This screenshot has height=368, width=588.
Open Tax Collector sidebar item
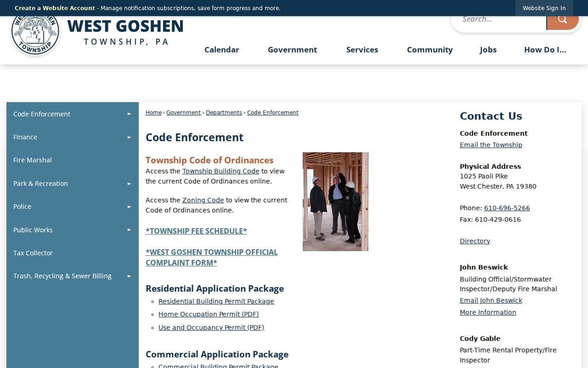click(73, 253)
